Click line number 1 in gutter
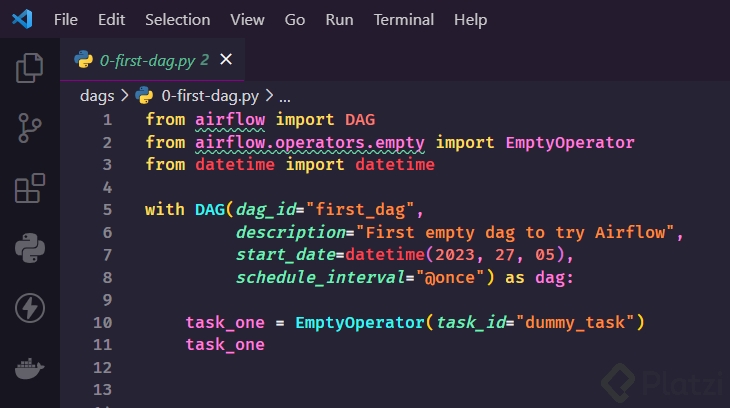730x408 pixels. pos(108,120)
